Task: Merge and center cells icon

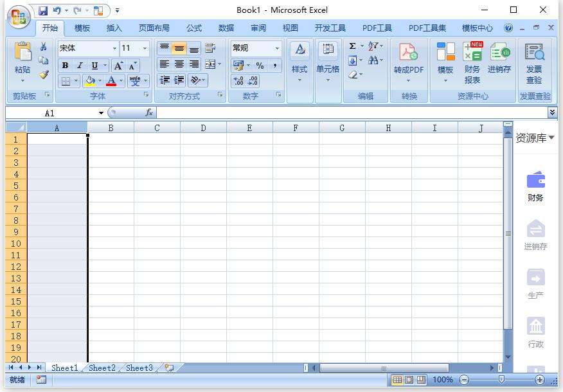Action: pos(210,64)
